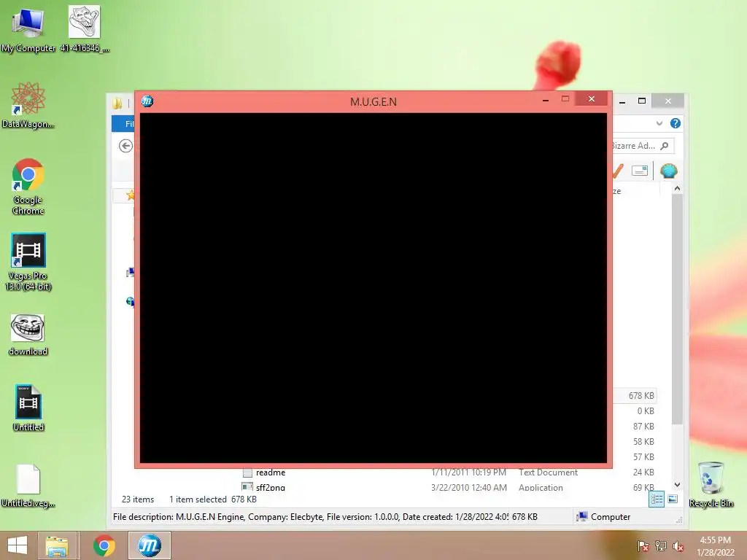Click the Windows Start button
Viewport: 747px width, 560px height.
point(18,545)
